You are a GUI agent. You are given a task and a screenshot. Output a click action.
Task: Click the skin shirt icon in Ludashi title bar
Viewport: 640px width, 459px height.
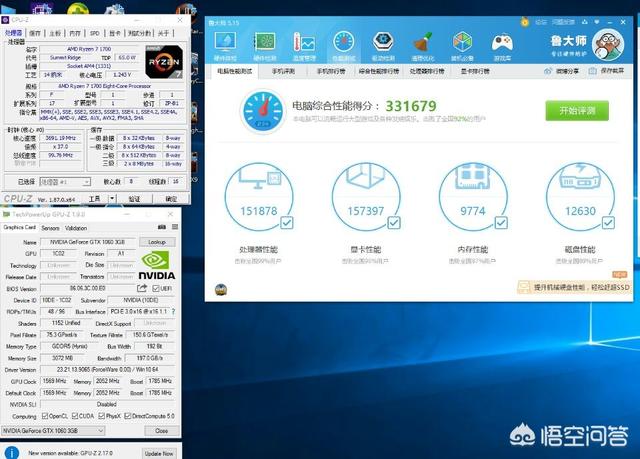[x=585, y=22]
